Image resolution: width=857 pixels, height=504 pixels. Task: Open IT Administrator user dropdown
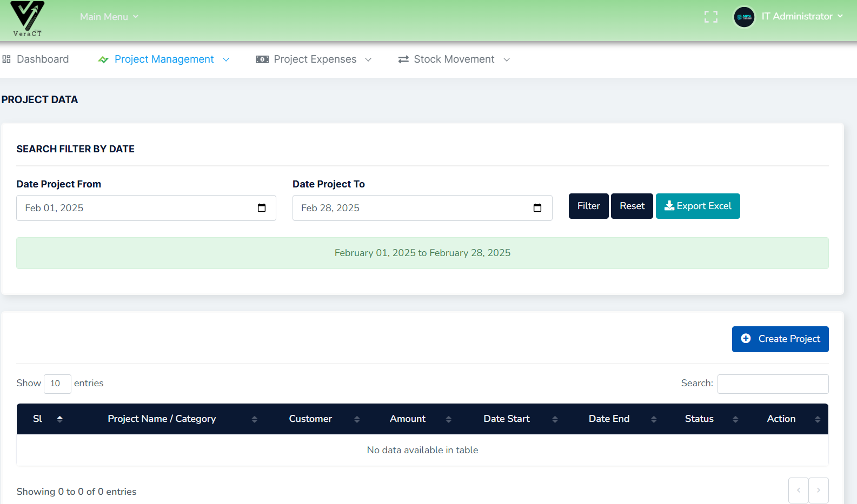[802, 17]
